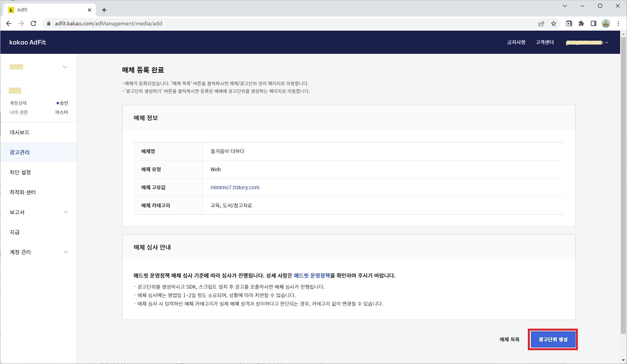Click the 나의 권한 label in sidebar
This screenshot has width=627, height=364.
coord(19,112)
